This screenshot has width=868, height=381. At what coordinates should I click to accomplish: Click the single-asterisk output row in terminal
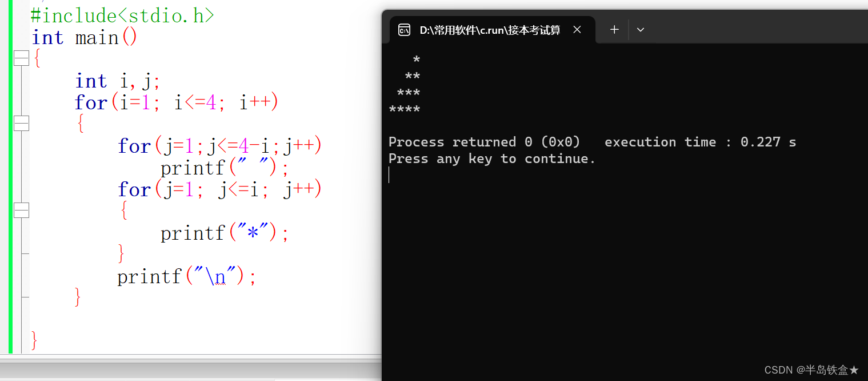tap(417, 60)
